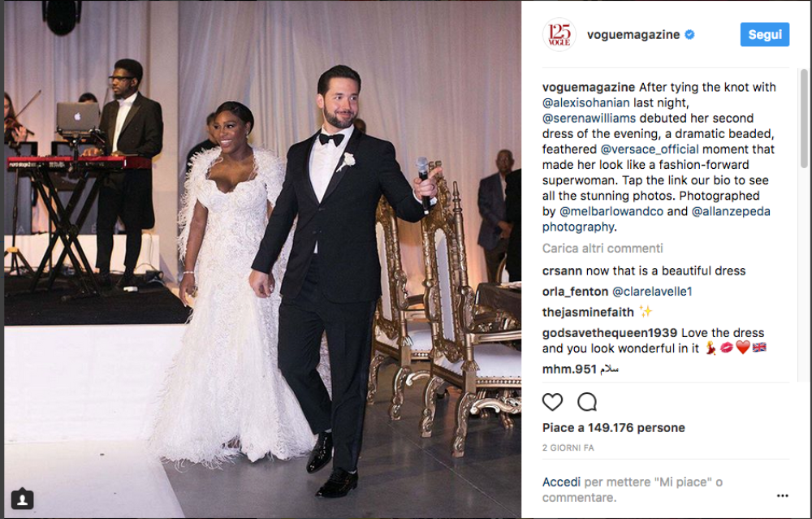Image resolution: width=812 pixels, height=519 pixels.
Task: Open the @clarelavelle1 mention in comment
Action: click(652, 292)
